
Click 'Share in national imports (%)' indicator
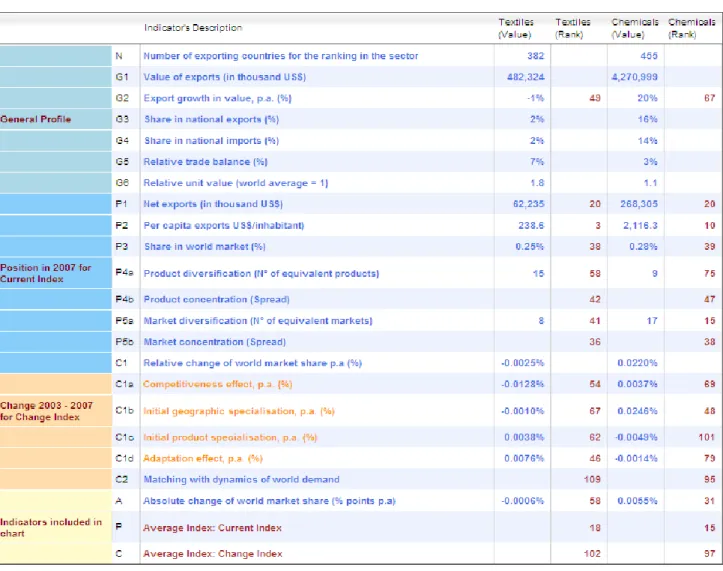coord(211,141)
